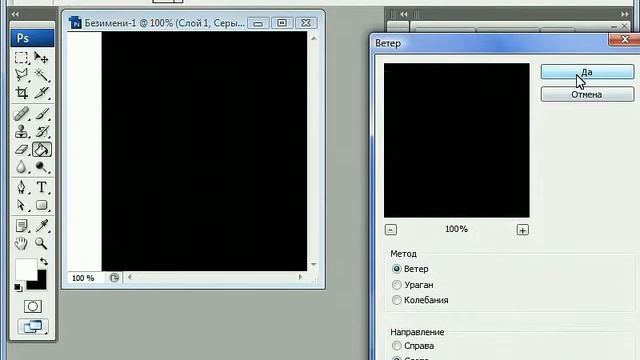Select the Eraser tool
Screen dimensions: 640x360
[21, 149]
